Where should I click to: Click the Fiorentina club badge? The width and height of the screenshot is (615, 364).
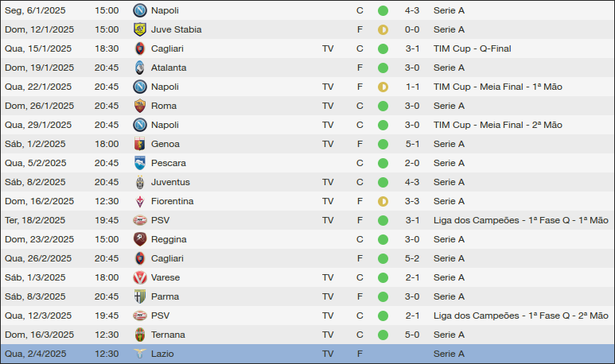point(140,201)
